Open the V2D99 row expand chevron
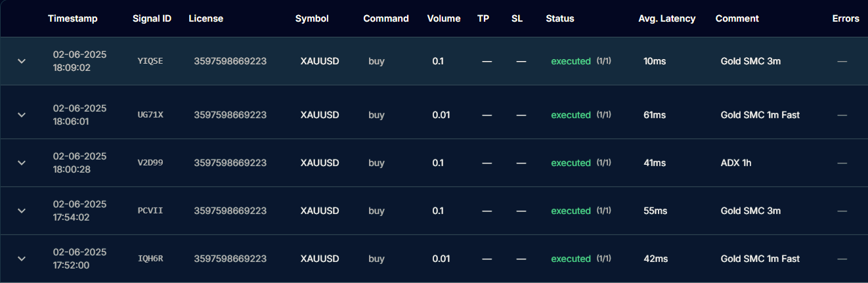Image resolution: width=868 pixels, height=283 pixels. click(x=22, y=163)
